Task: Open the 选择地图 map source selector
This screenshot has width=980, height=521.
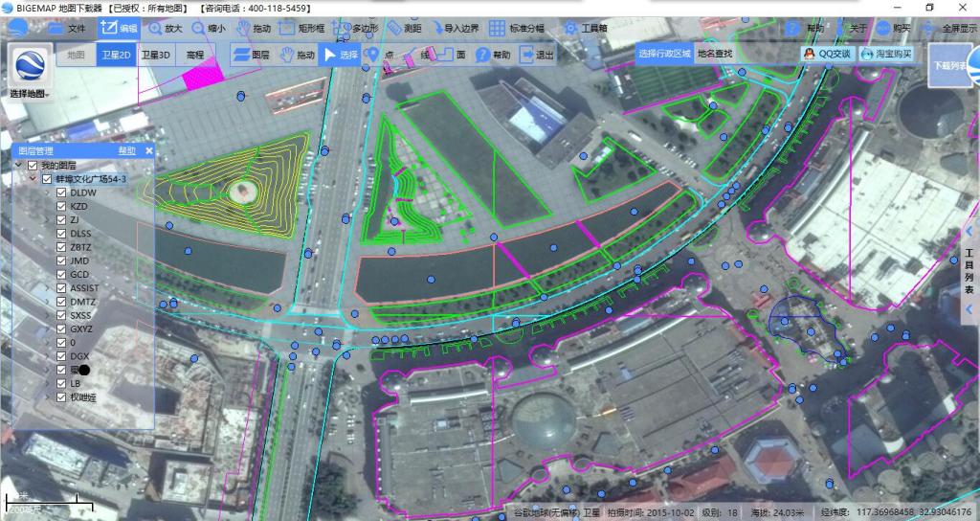Action: coord(28,73)
